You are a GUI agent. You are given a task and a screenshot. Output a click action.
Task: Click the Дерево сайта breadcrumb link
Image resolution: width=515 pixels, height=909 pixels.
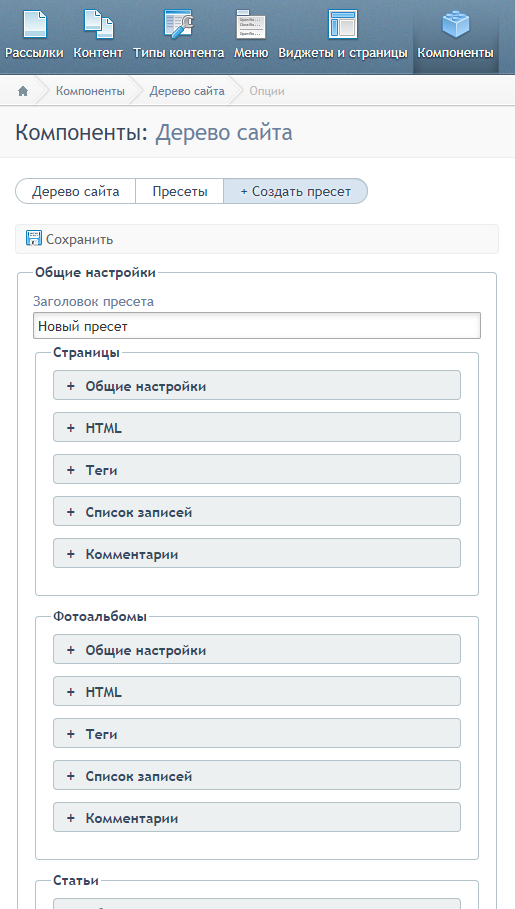pyautogui.click(x=187, y=91)
